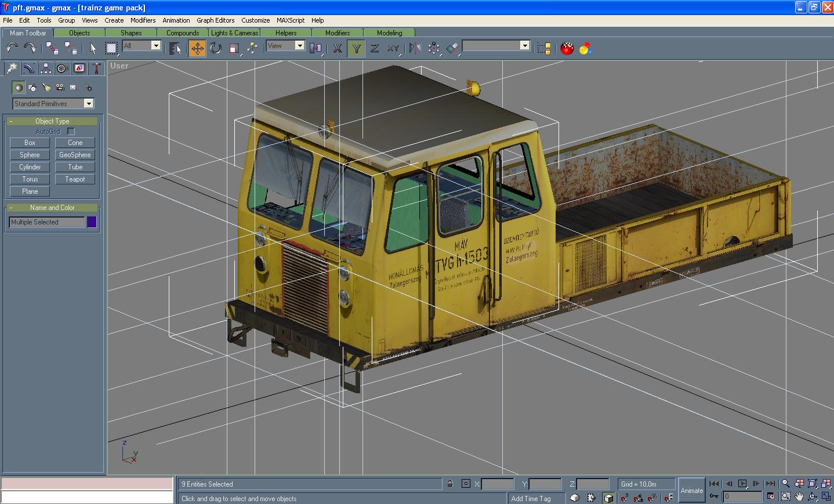Click the Undo arrow in the main toolbar

pos(12,48)
